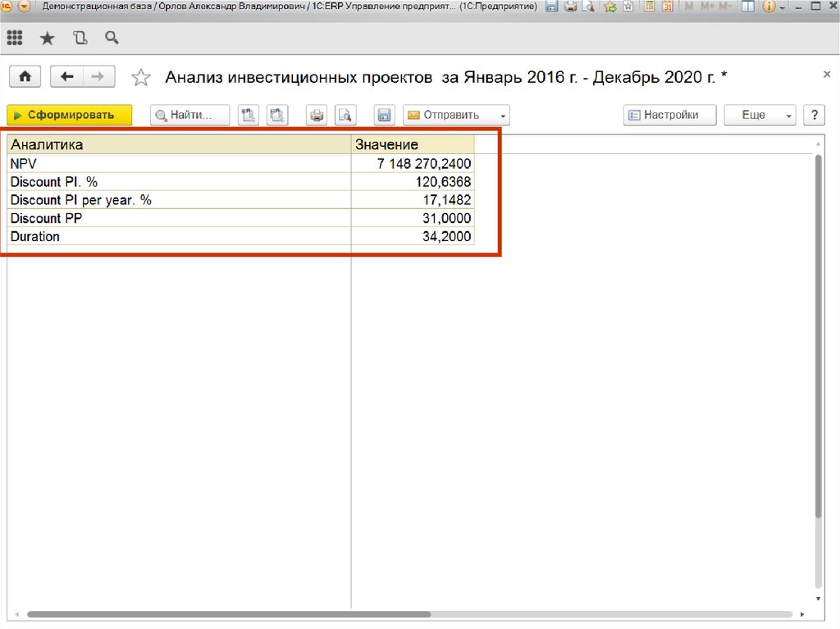Click the Найти... button

189,115
